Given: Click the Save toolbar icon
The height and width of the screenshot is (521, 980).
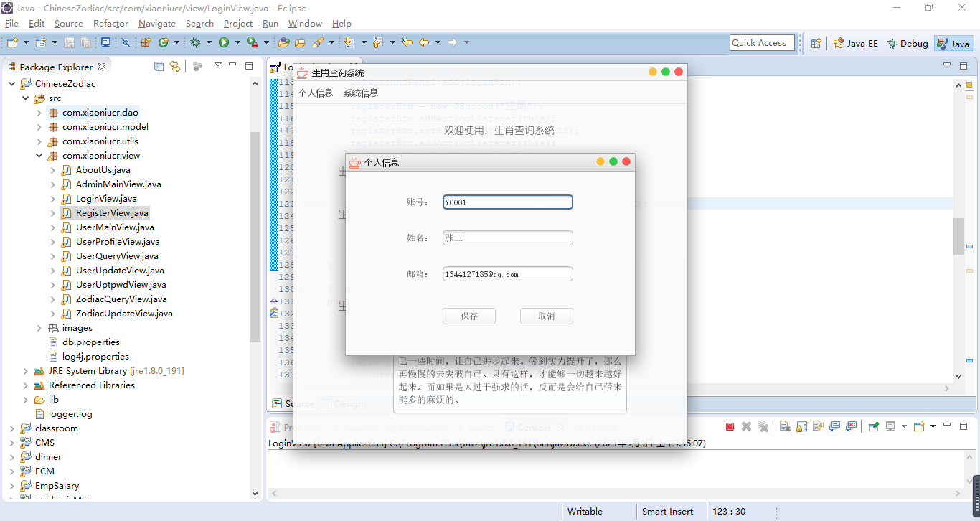Looking at the screenshot, I should 70,43.
